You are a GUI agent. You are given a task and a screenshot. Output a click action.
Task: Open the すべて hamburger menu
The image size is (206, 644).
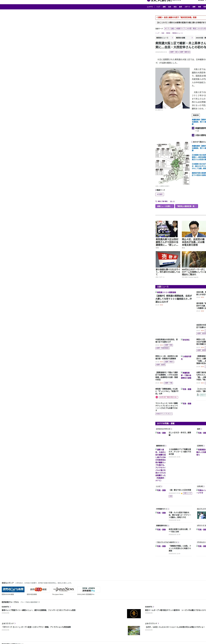click(150, 7)
